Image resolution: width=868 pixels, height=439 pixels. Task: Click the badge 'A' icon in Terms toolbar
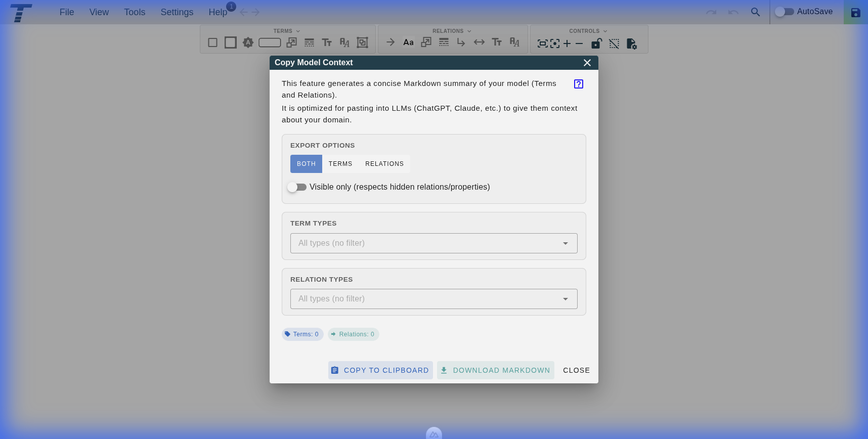pos(248,43)
